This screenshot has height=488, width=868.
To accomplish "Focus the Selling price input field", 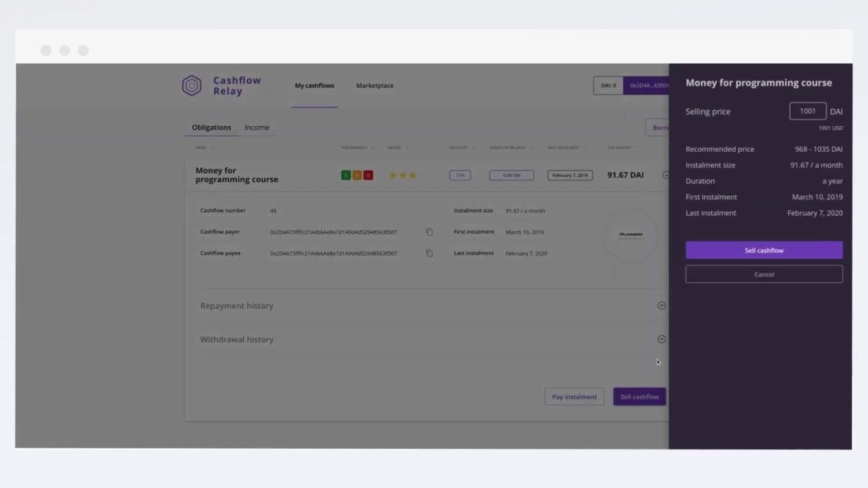I will pos(807,111).
